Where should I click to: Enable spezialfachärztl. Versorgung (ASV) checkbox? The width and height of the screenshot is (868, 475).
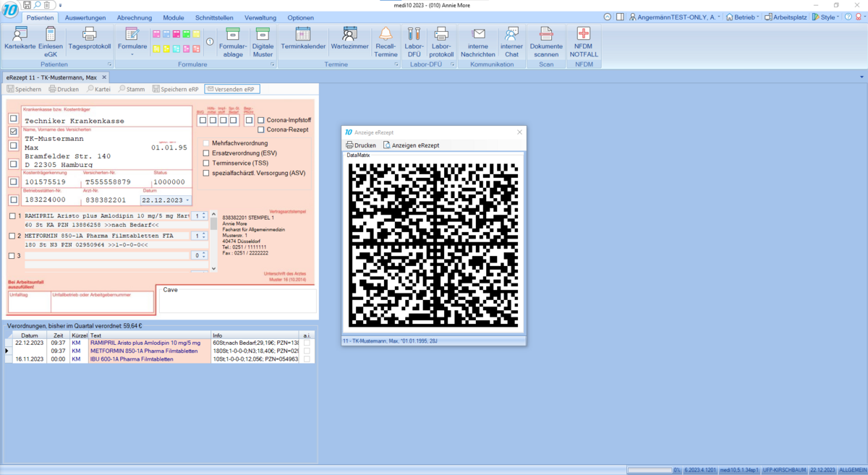pos(206,173)
